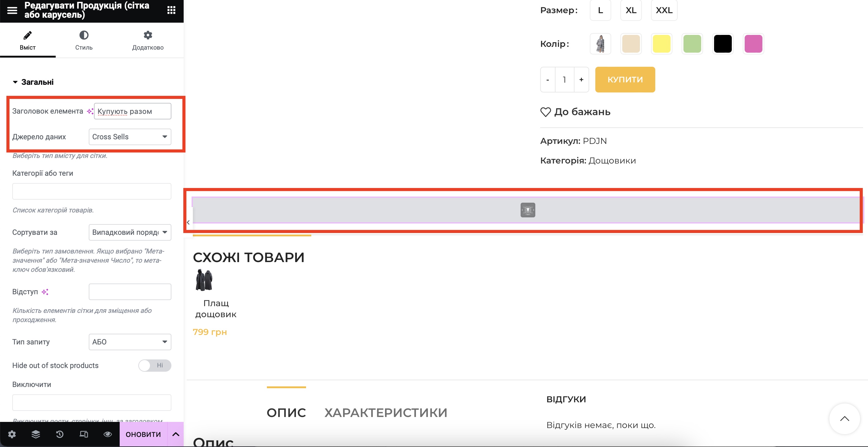
Task: Open the Тип запиту dropdown
Action: (130, 342)
